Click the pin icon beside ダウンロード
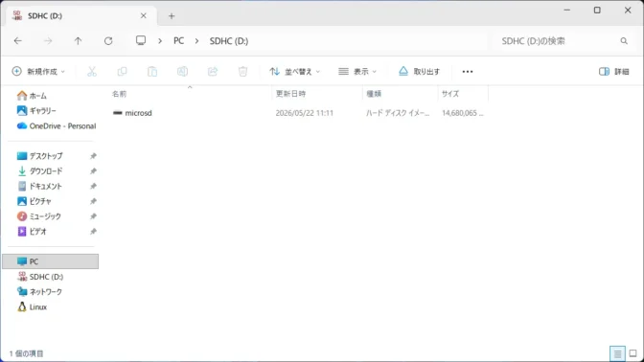The height and width of the screenshot is (362, 644). [x=93, y=171]
